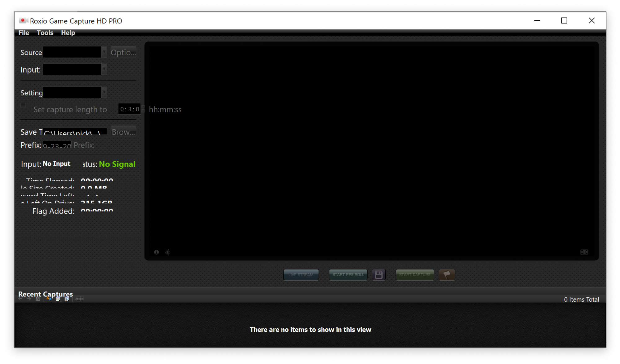The width and height of the screenshot is (620, 364).
Task: Click the Roxio app icon in title bar
Action: click(x=23, y=20)
